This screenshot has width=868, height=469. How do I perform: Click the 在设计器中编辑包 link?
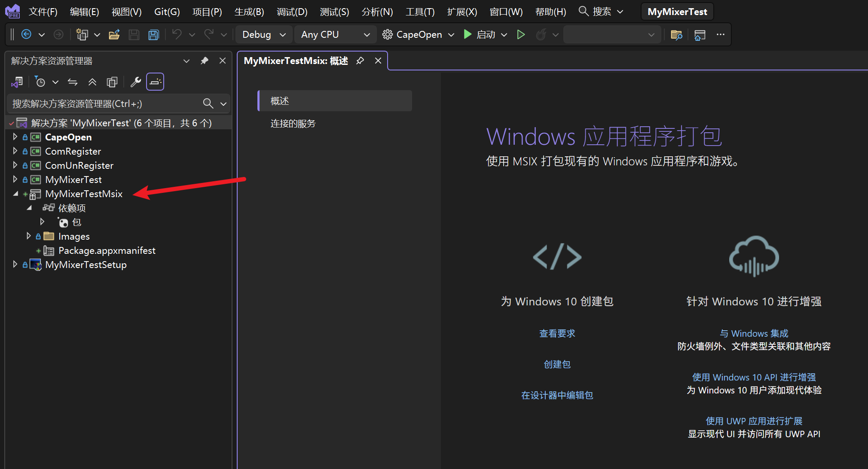[557, 395]
